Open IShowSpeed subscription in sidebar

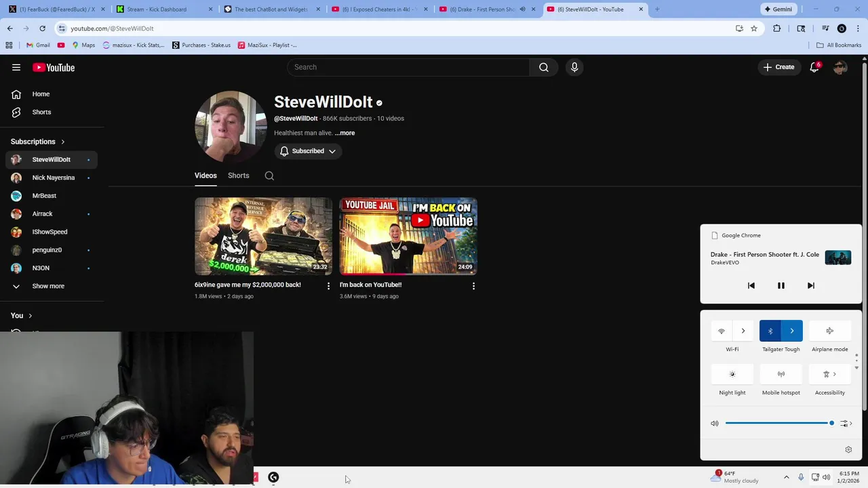(52, 232)
